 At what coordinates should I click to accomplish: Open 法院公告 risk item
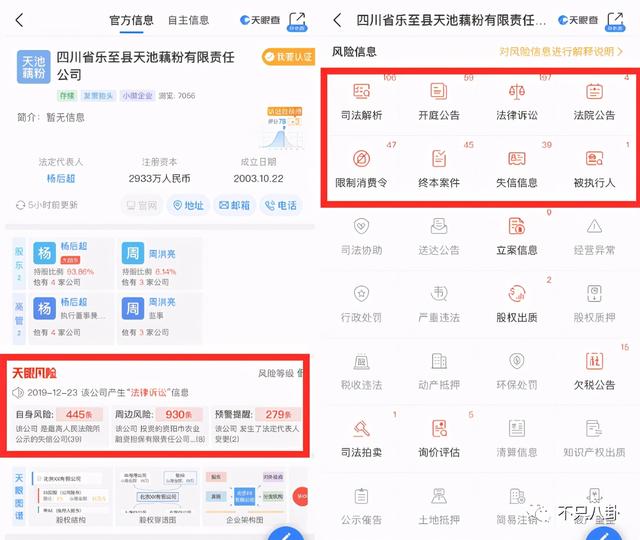[x=594, y=102]
